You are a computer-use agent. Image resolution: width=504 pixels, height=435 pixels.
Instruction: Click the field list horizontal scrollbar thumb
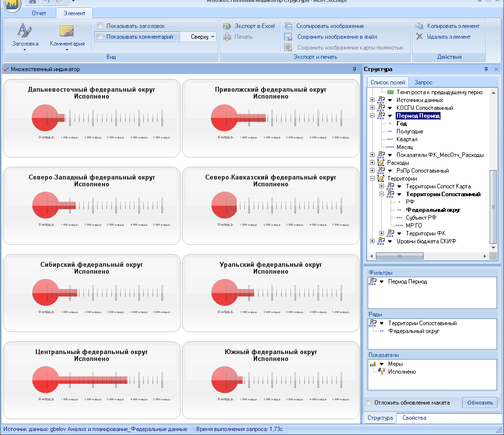[x=399, y=256]
